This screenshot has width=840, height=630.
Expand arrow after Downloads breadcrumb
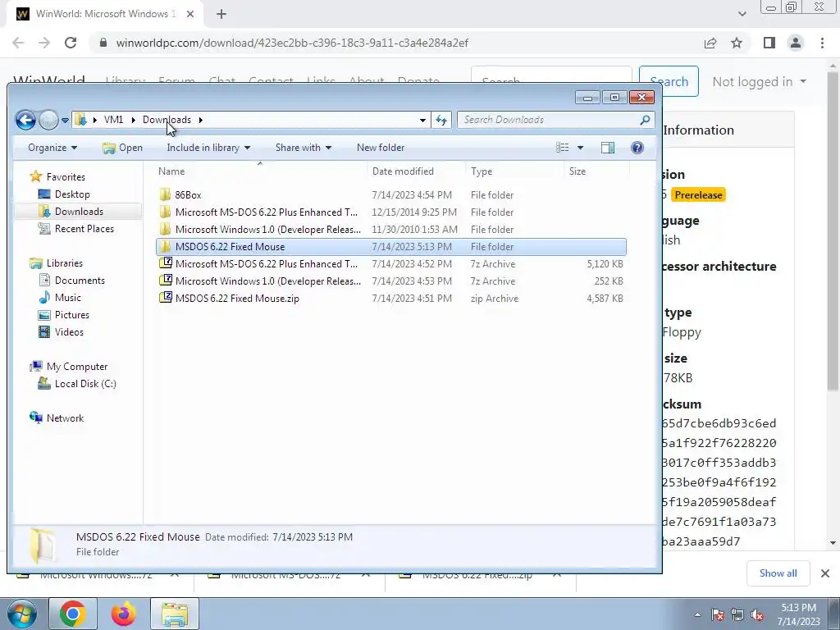pyautogui.click(x=201, y=120)
